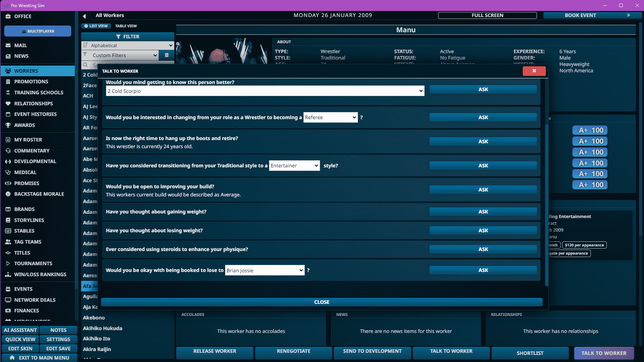Ask about transitioning to Entertainer style

coord(483,166)
